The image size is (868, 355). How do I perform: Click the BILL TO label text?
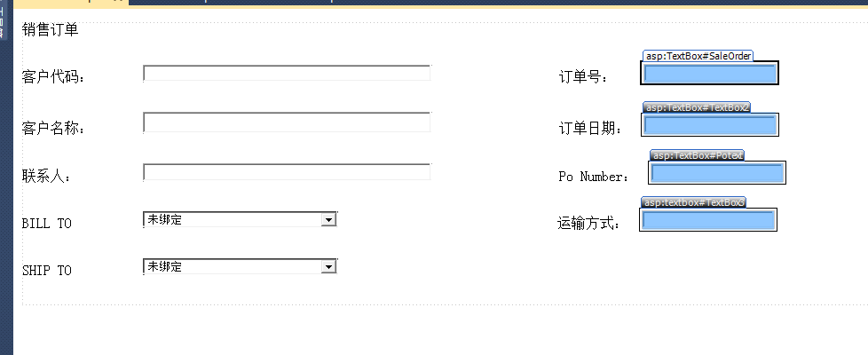click(x=46, y=224)
